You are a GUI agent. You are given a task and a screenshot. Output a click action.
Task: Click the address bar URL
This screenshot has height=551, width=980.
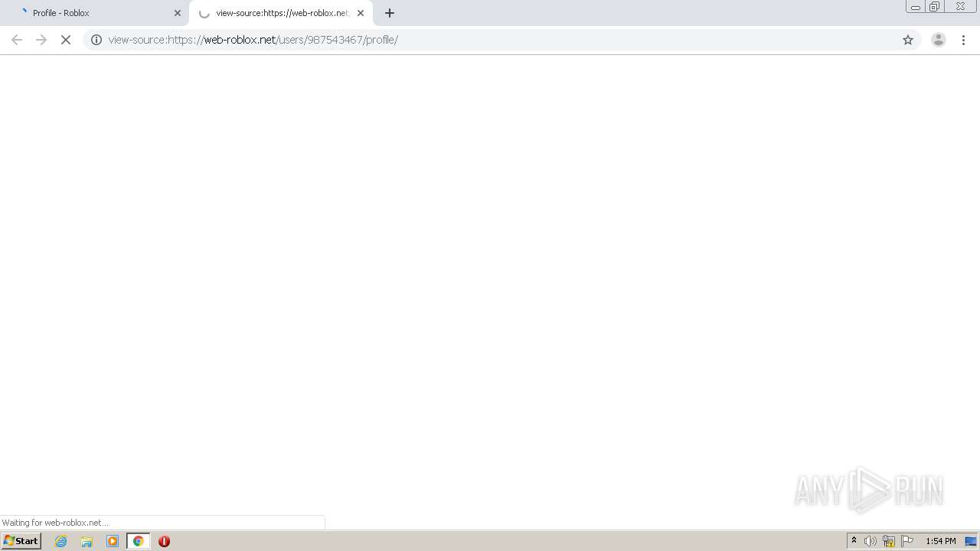[x=253, y=40]
